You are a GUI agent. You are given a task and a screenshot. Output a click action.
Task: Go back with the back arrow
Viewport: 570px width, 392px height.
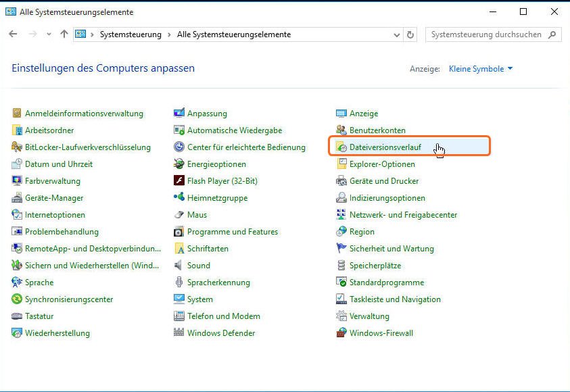coord(13,34)
